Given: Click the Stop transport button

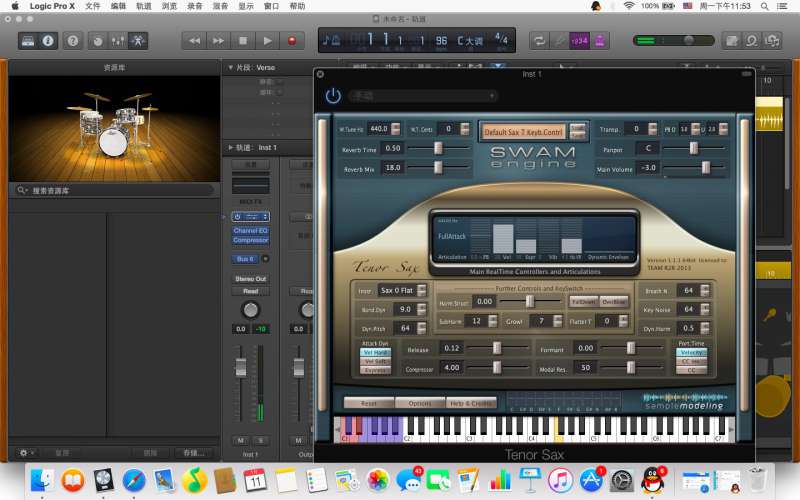Looking at the screenshot, I should 243,41.
